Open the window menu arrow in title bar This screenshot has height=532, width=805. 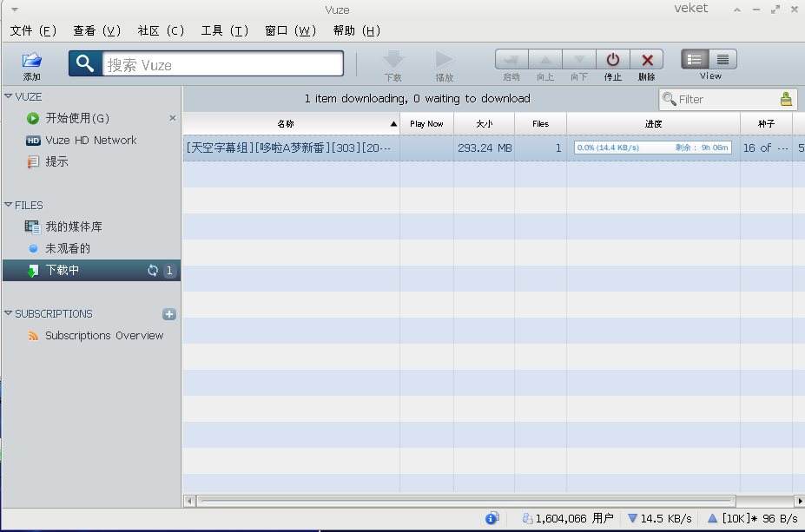click(x=15, y=10)
